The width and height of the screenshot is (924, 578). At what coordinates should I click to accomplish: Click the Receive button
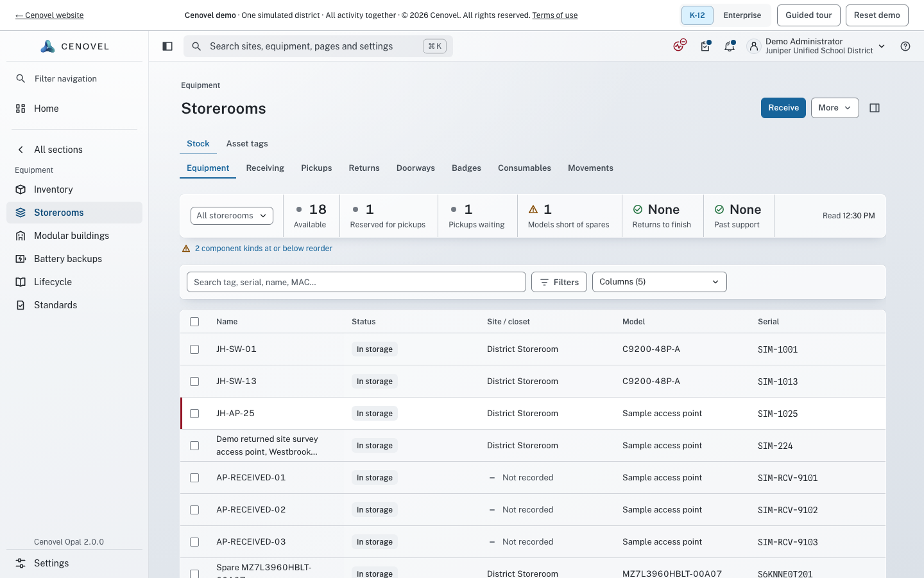783,108
